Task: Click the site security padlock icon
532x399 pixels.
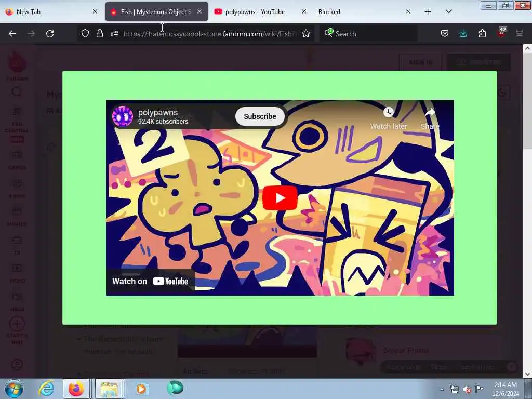Action: tap(99, 33)
